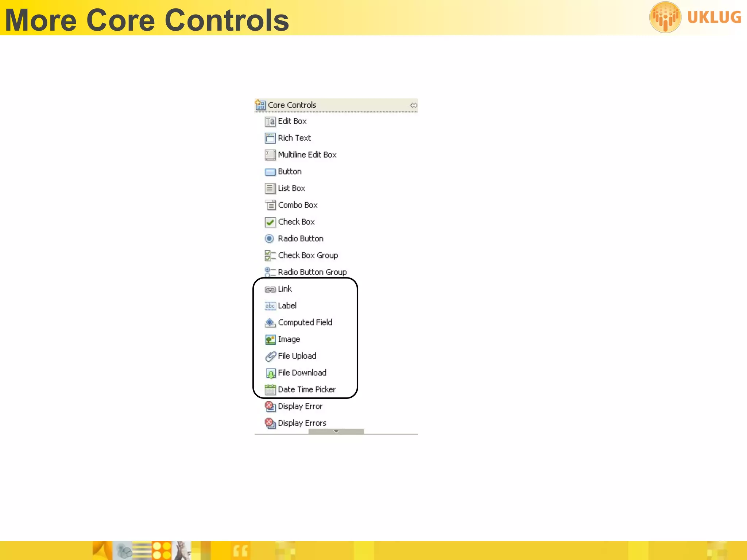Select the Check Box text entry

pos(296,222)
